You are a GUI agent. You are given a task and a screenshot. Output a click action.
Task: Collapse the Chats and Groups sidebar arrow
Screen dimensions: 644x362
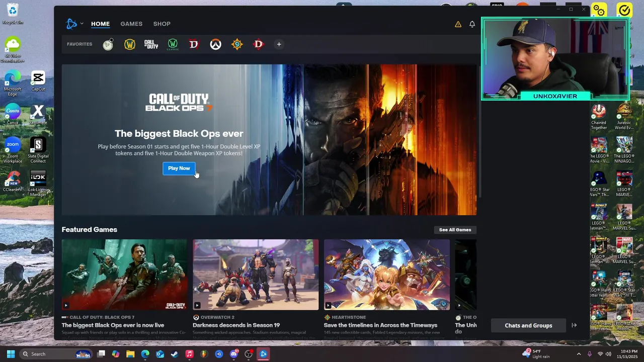[574, 325]
